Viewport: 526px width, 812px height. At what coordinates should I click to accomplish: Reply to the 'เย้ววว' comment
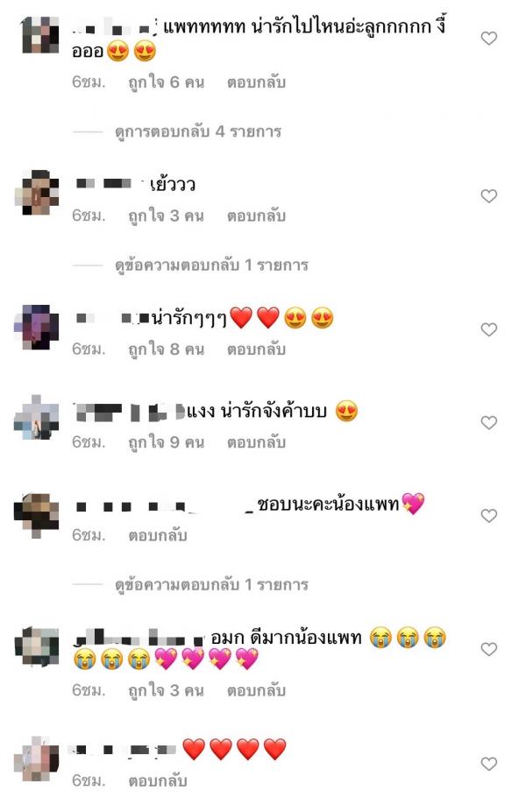click(256, 215)
